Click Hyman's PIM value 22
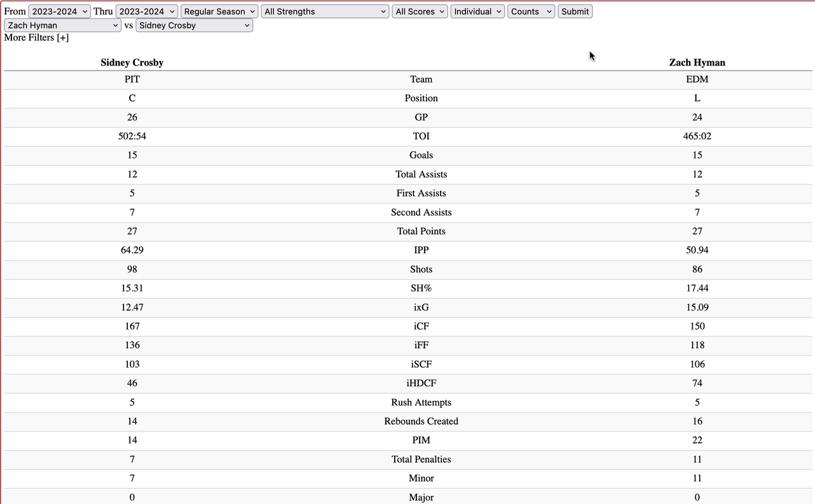The image size is (815, 504). 697,440
